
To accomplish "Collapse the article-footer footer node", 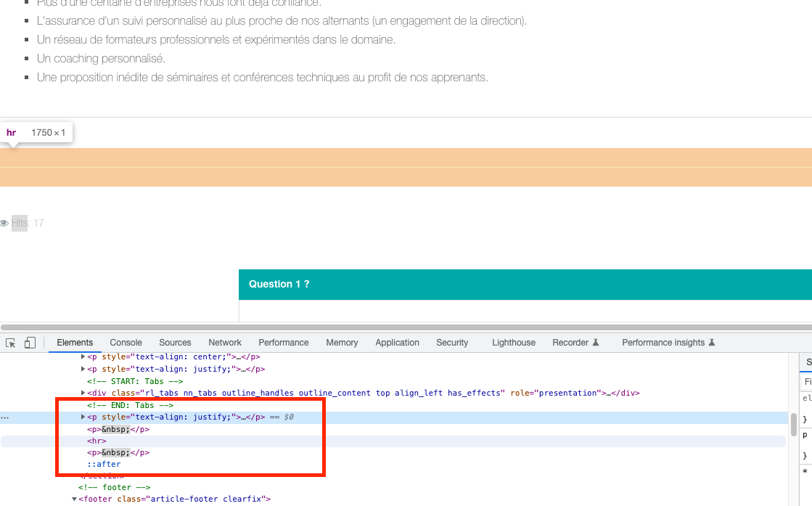I will [74, 499].
